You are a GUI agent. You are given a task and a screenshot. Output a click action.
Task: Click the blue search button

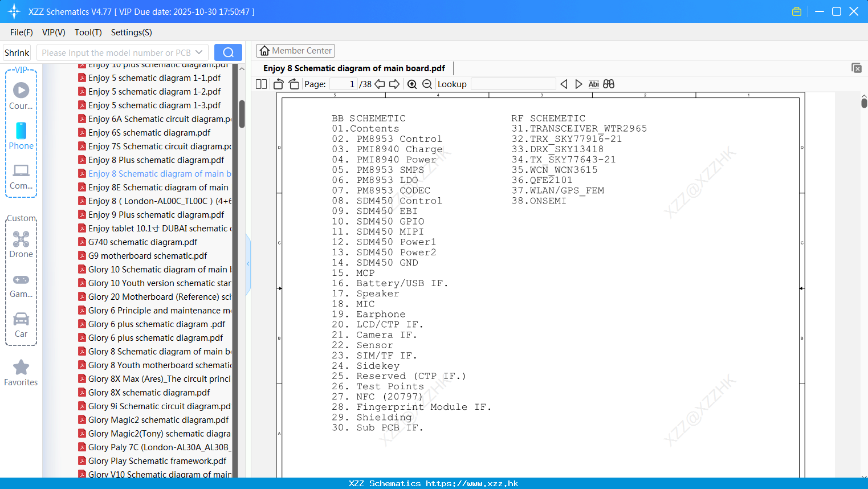click(228, 52)
